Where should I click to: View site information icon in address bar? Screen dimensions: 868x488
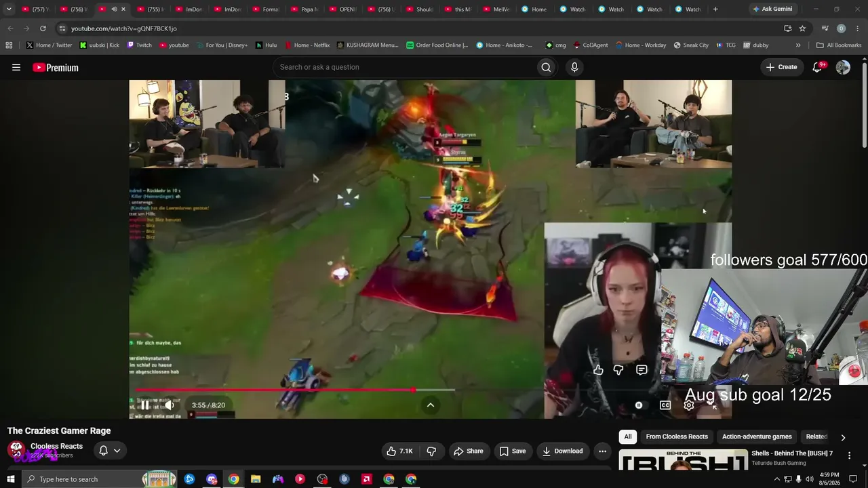62,28
